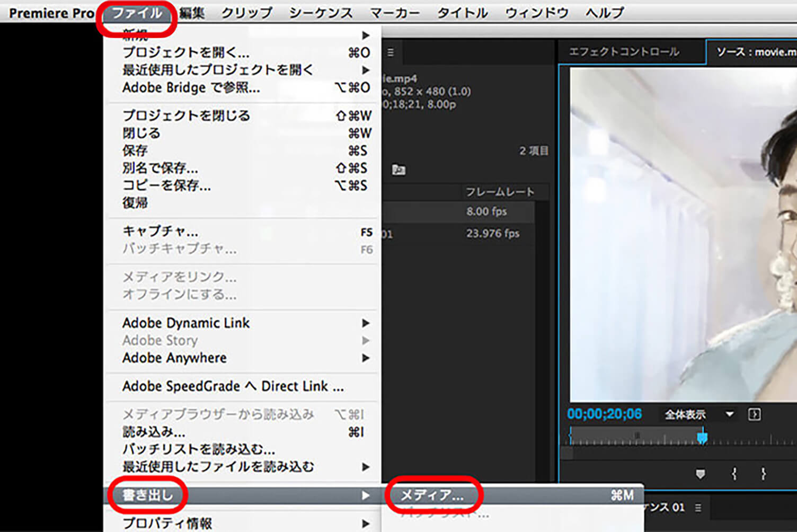Click フレームレート column header
This screenshot has width=797, height=532.
point(500,192)
